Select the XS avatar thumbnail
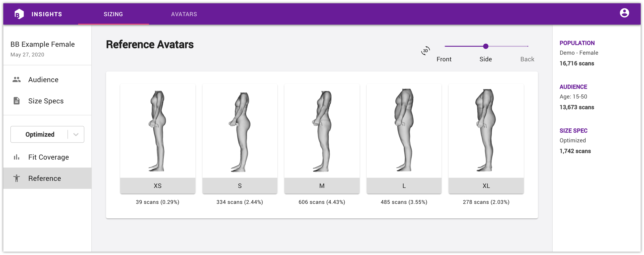Image resolution: width=644 pixels, height=255 pixels. (158, 131)
